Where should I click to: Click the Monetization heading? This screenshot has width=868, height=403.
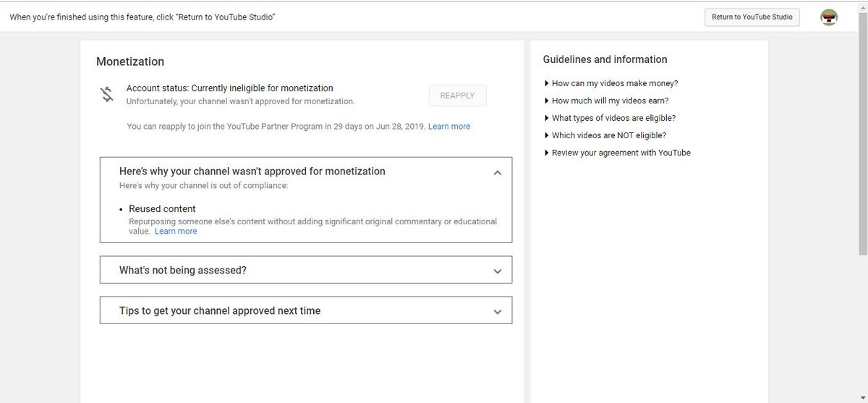pos(130,62)
